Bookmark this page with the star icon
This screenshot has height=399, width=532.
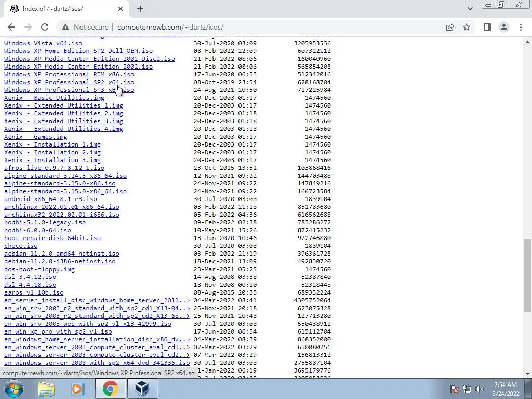click(467, 27)
